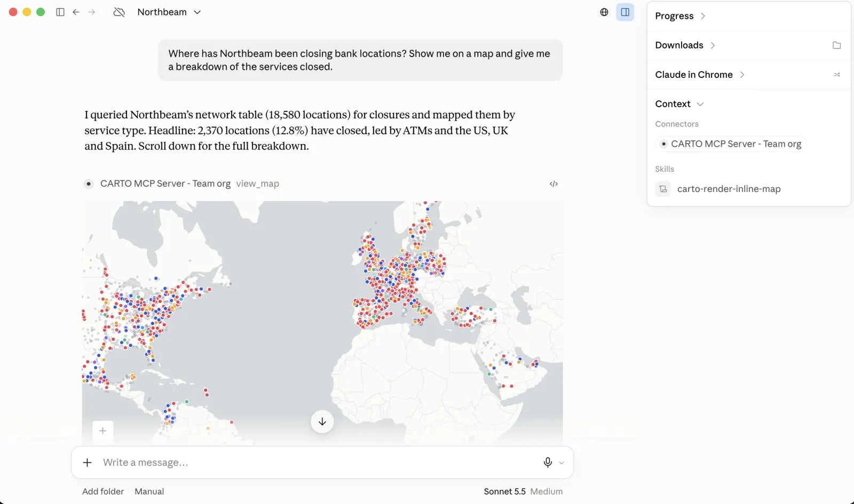
Task: Toggle the left sidebar panel icon
Action: 60,12
